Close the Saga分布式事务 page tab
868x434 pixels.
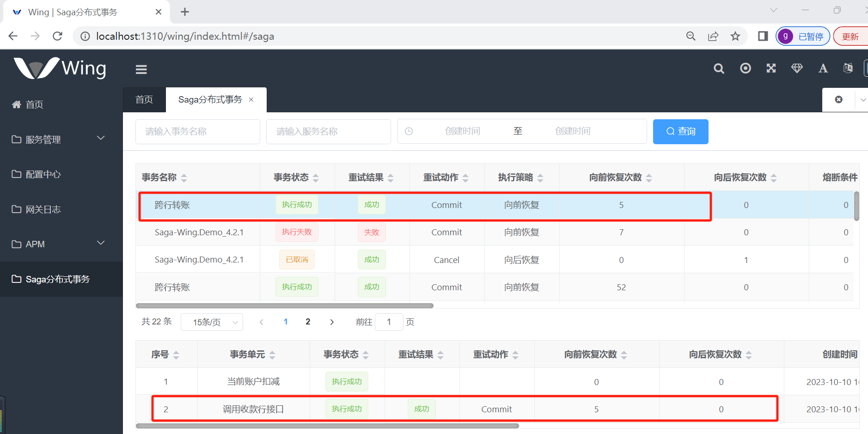pos(251,99)
